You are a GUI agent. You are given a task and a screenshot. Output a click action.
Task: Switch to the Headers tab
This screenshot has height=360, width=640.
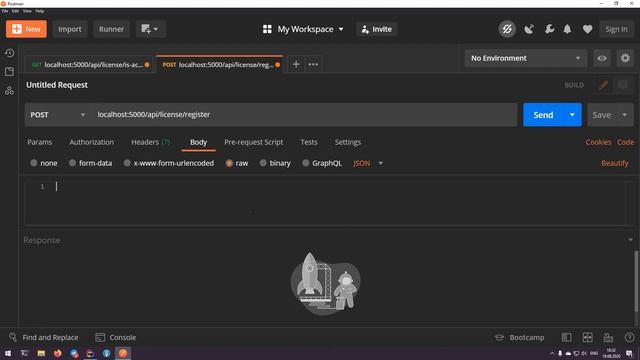click(x=151, y=142)
